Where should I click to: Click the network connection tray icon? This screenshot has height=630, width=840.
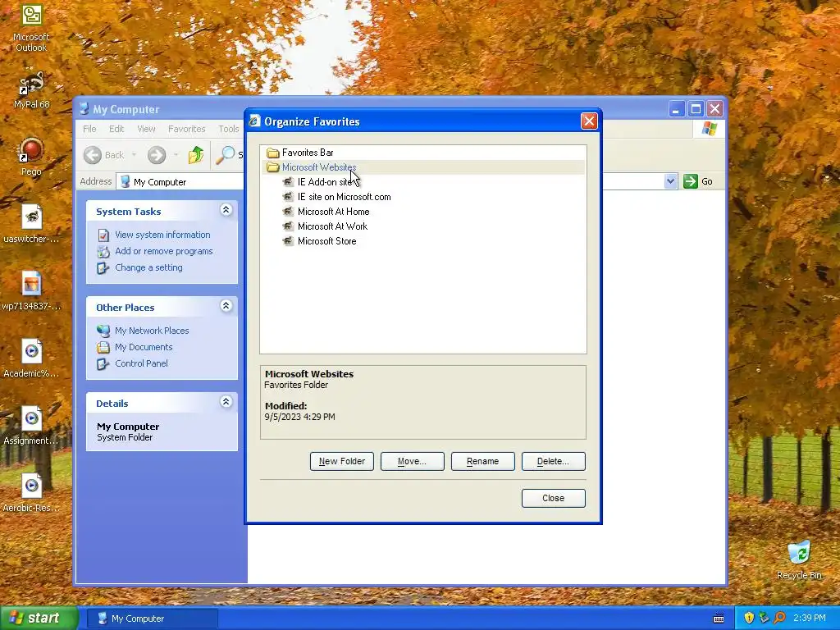(764, 618)
